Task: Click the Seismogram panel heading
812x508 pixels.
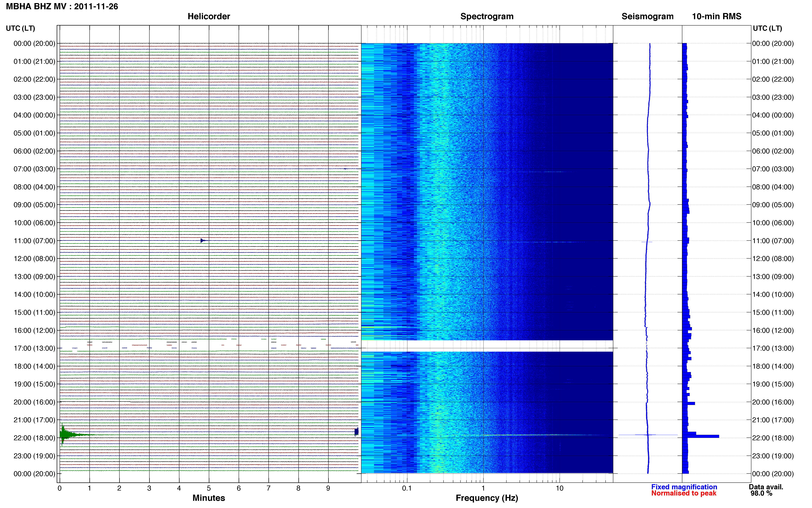Action: pos(648,16)
